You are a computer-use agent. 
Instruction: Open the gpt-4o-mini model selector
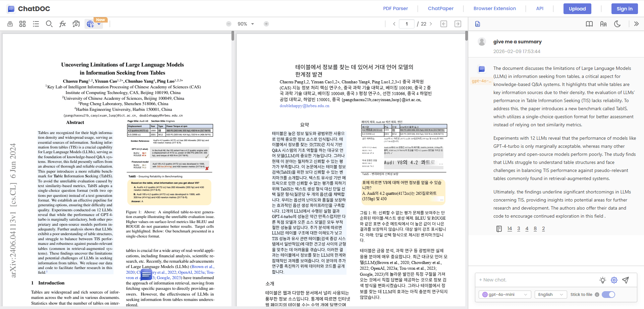click(x=504, y=295)
